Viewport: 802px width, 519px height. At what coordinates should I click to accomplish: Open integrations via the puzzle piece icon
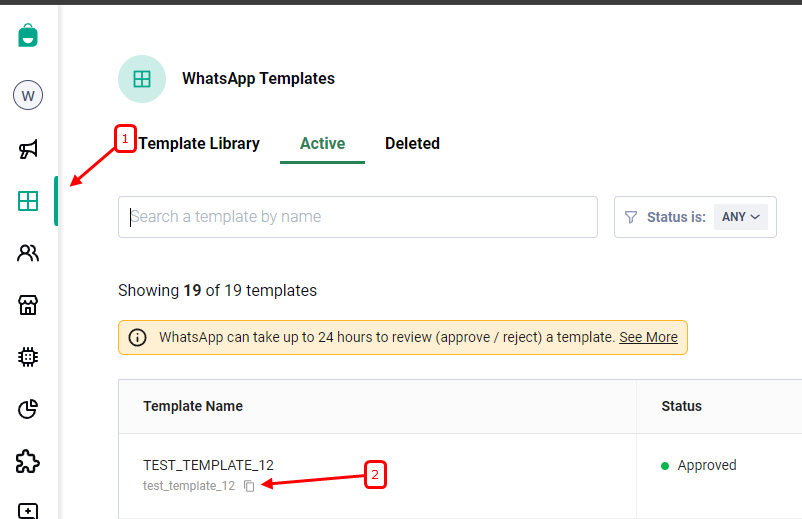[28, 461]
